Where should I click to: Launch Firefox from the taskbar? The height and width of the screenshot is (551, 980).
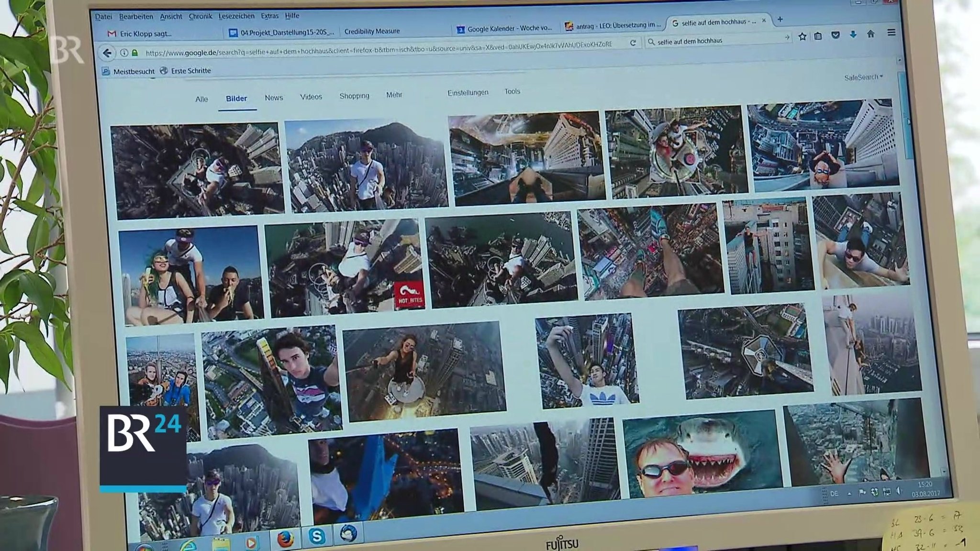(x=286, y=539)
